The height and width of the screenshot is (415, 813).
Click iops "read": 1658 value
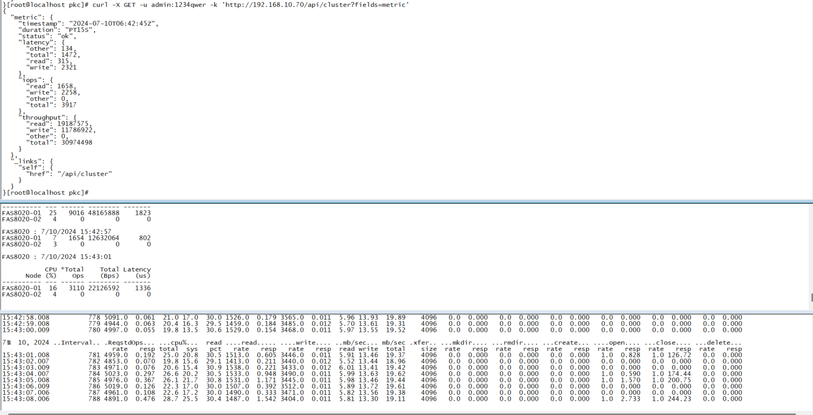[66, 86]
